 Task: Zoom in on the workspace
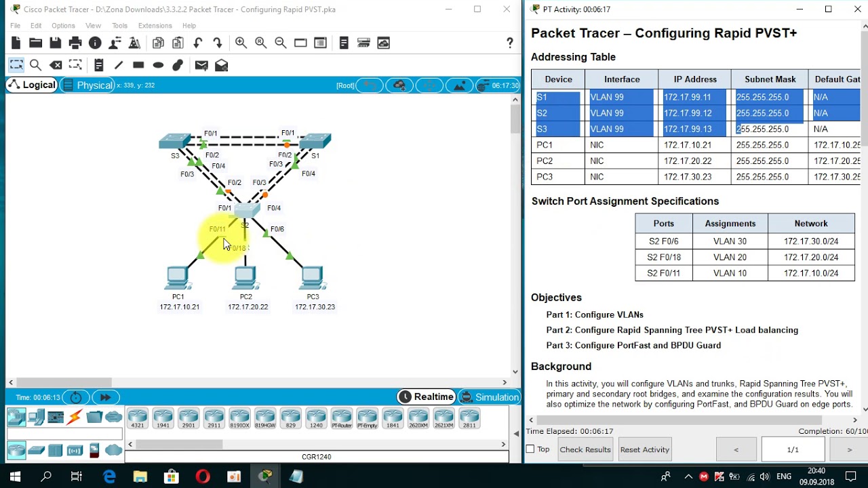(241, 43)
